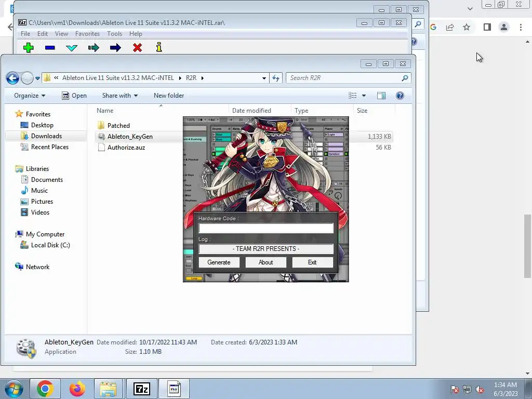Click the Chrome side panel icon
Viewport: 532px width, 399px height.
pos(487,27)
